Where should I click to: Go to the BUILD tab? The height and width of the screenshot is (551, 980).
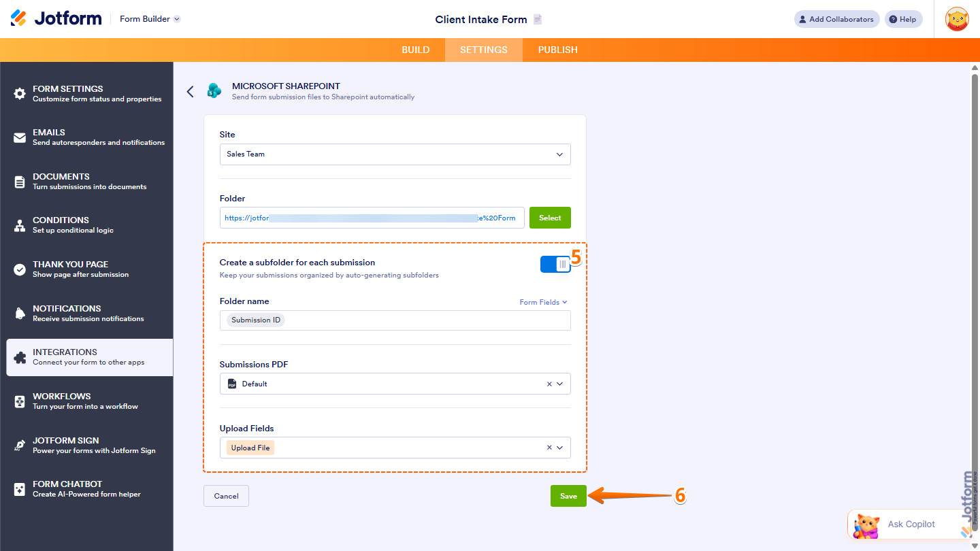pyautogui.click(x=416, y=49)
